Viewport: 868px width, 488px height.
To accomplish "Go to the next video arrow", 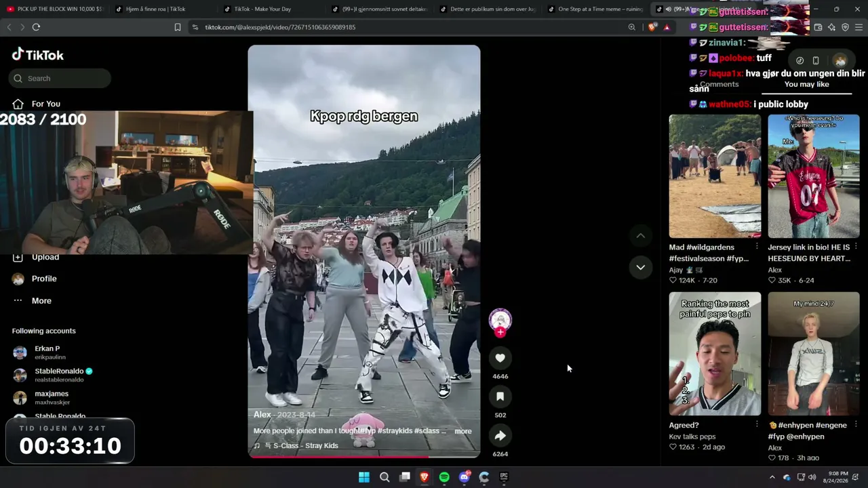I will click(640, 267).
